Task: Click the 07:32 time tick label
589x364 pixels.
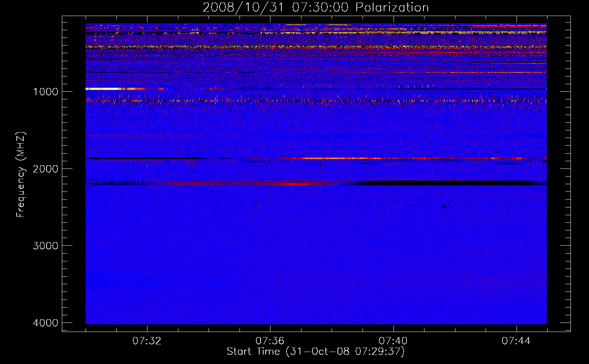Action: (147, 341)
